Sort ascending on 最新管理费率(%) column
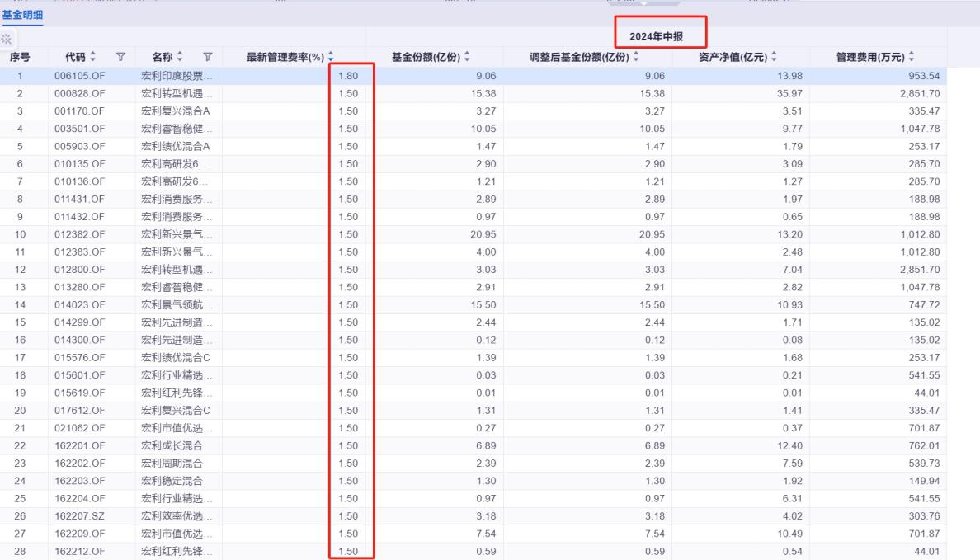The height and width of the screenshot is (560, 980). tap(330, 54)
